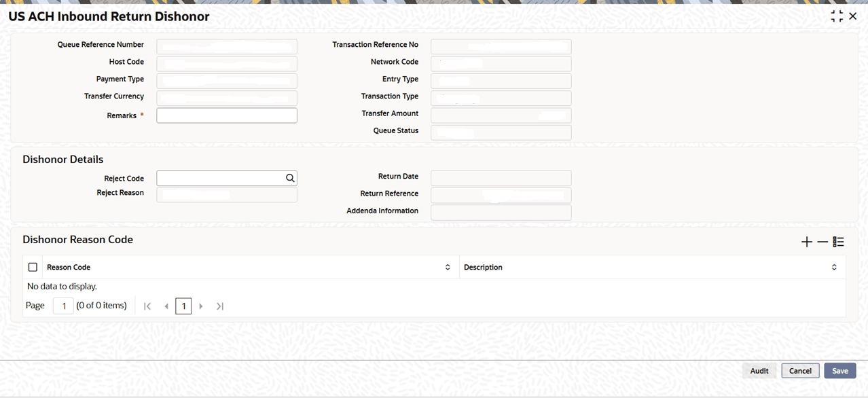This screenshot has width=868, height=398.
Task: Click the Queue Status field
Action: point(501,132)
